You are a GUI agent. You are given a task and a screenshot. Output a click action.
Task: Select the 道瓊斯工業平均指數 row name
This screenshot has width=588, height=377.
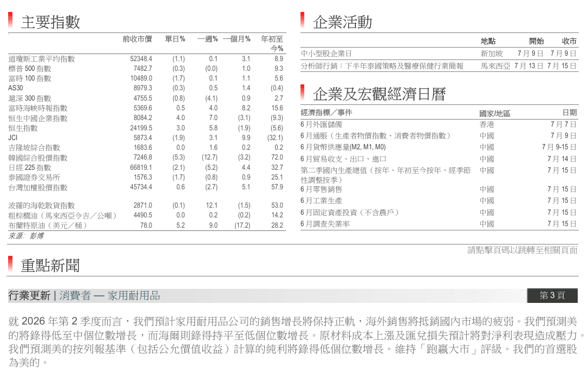pyautogui.click(x=42, y=59)
